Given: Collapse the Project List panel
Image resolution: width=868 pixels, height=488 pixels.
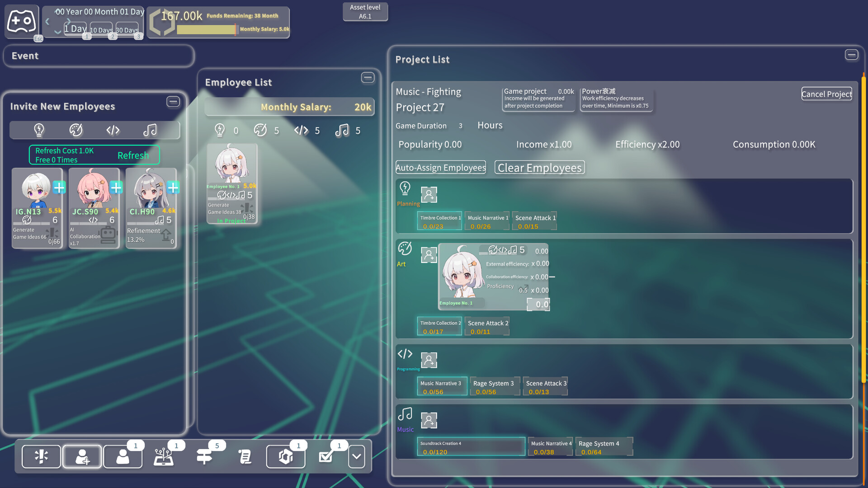Looking at the screenshot, I should 852,54.
